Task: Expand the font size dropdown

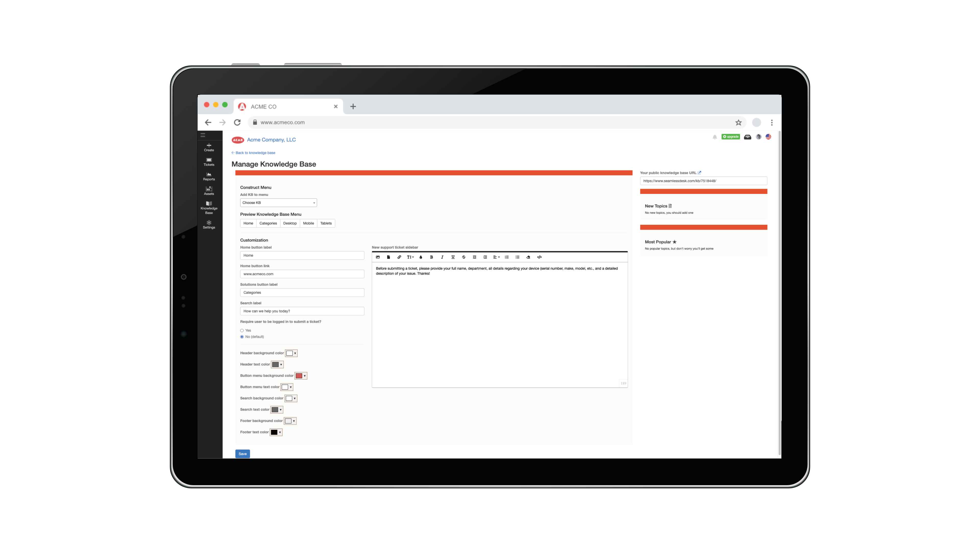Action: (410, 257)
